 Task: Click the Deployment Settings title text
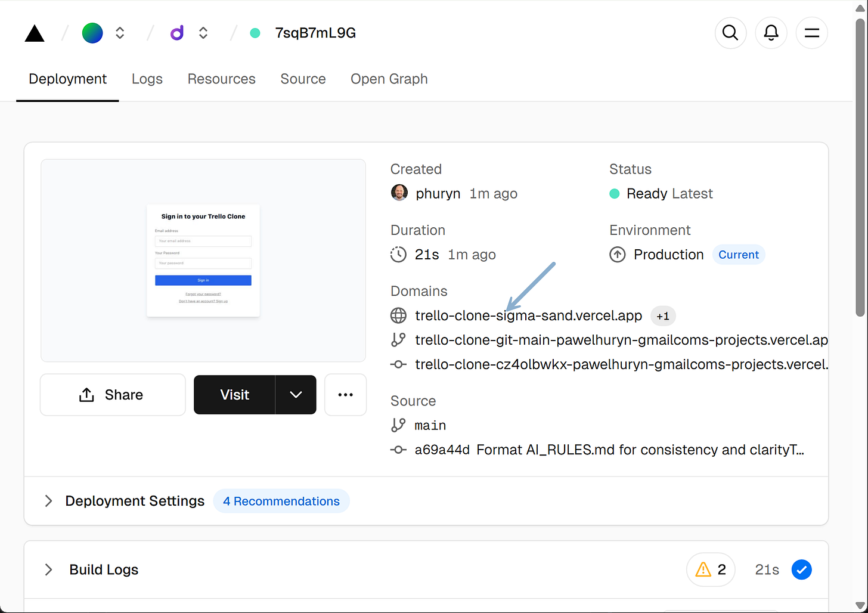click(135, 501)
